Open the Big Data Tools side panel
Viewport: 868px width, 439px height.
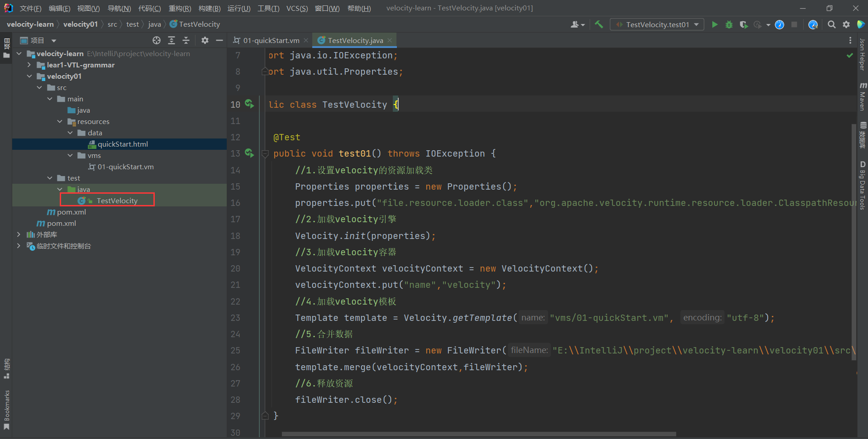point(863,186)
